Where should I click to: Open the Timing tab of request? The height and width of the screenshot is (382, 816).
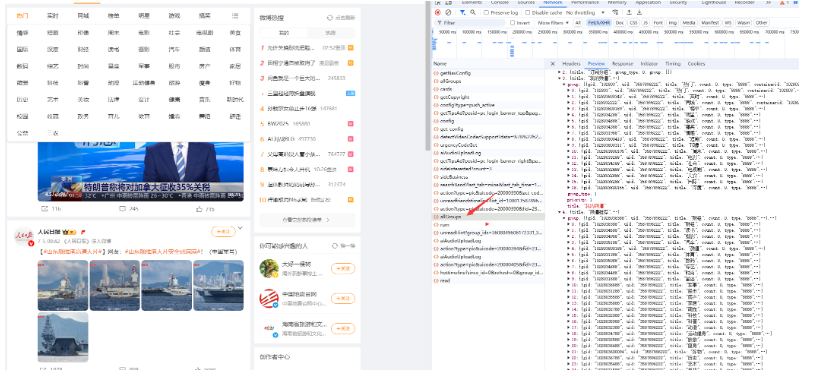point(672,63)
